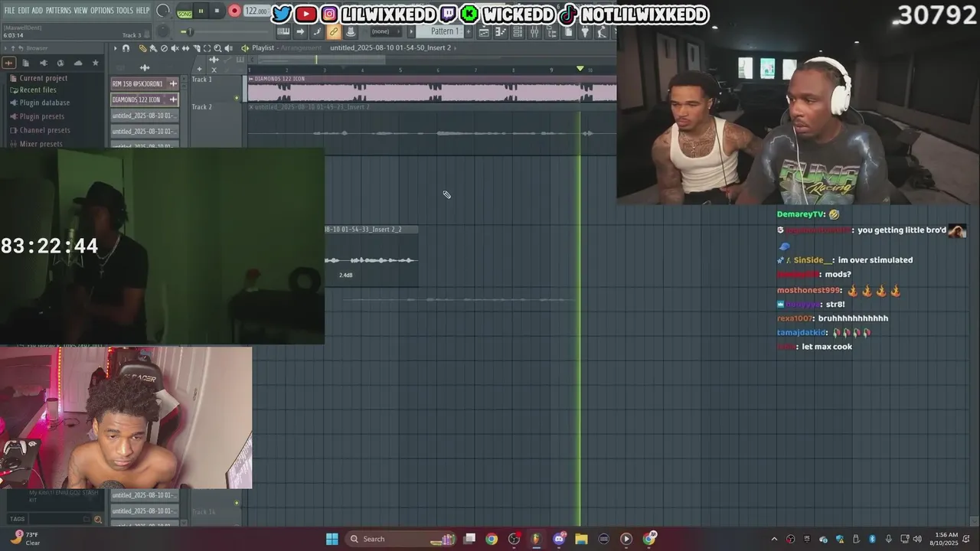The image size is (980, 551).
Task: Select the Playlist slip tool
Action: (x=185, y=48)
